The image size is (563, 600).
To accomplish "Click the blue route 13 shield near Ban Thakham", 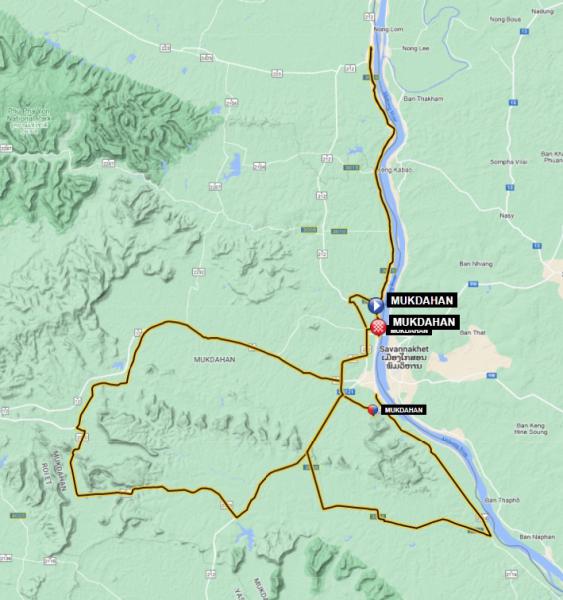I will [x=513, y=103].
